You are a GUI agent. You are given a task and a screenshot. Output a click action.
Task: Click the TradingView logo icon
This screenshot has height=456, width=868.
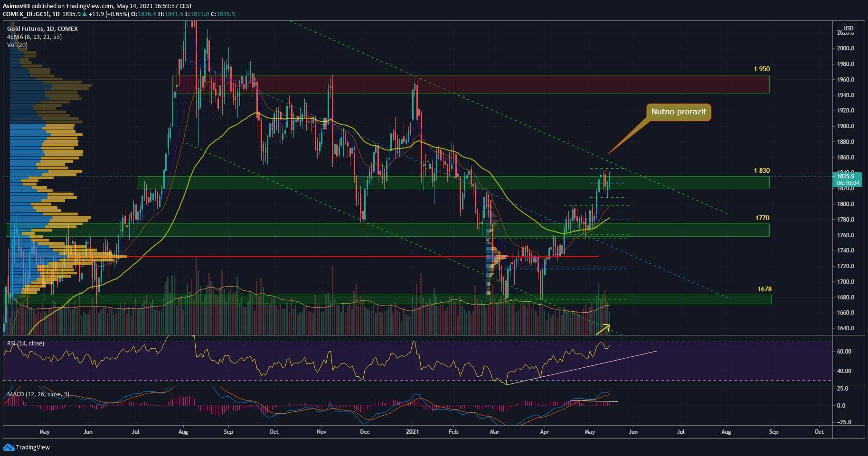click(x=8, y=447)
